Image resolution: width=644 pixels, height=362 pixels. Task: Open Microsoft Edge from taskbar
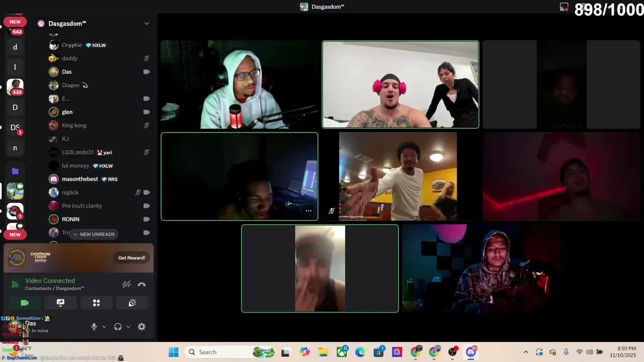tap(360, 352)
